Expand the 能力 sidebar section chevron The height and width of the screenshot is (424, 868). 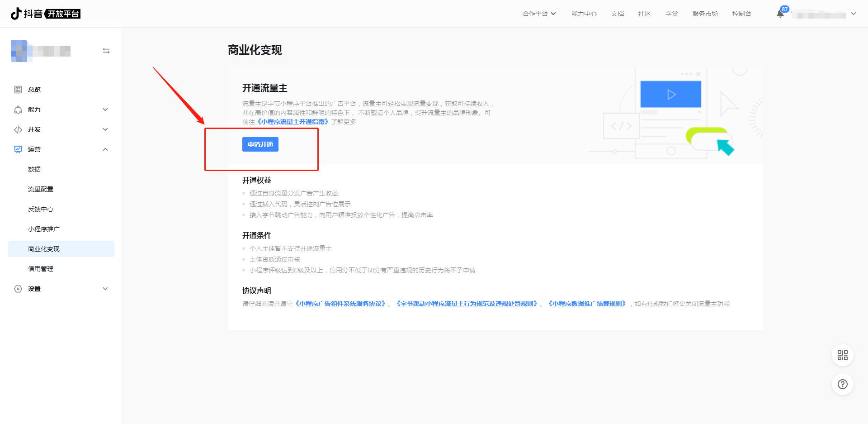(105, 110)
